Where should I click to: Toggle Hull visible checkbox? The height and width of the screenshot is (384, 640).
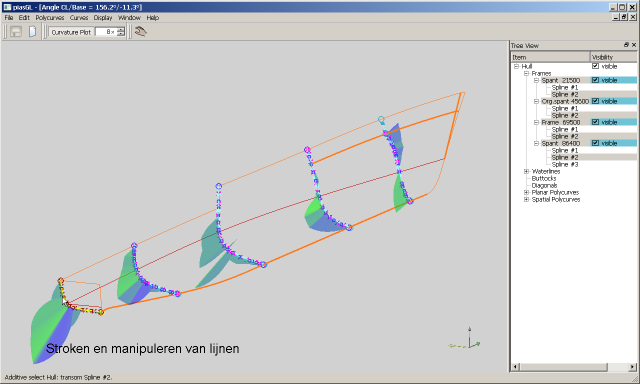click(595, 66)
